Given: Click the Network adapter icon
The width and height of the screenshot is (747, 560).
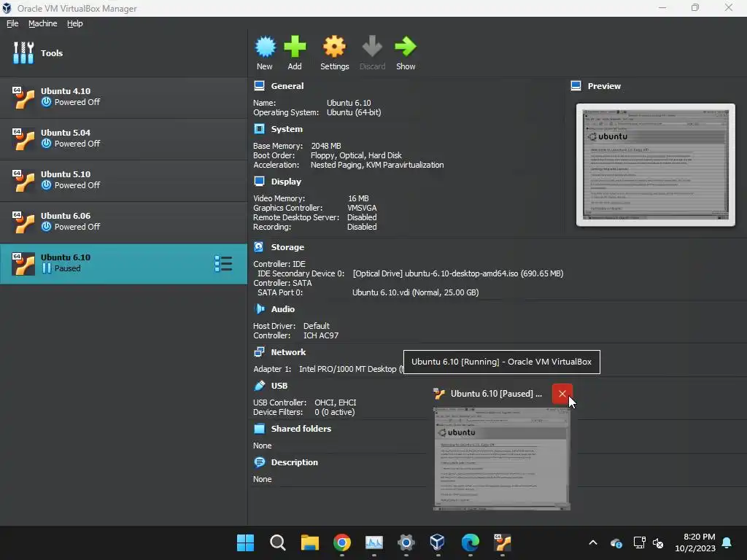Looking at the screenshot, I should (259, 352).
